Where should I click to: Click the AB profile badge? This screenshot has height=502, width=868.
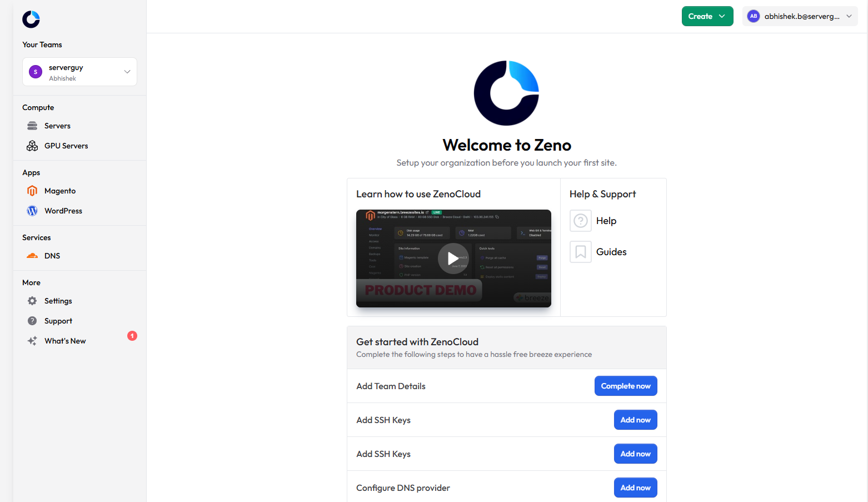(x=753, y=16)
